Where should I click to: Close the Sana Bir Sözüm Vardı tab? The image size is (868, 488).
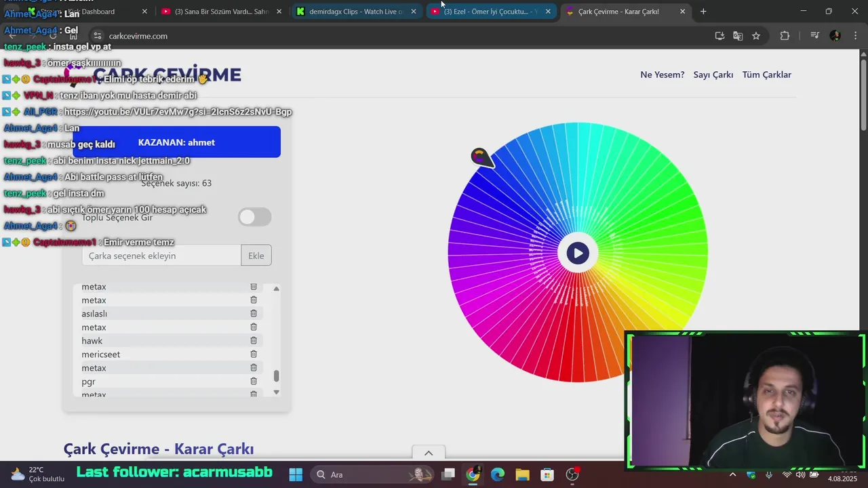click(x=279, y=12)
